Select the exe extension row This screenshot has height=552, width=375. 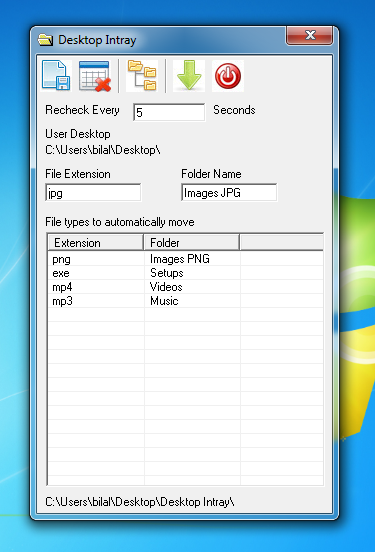[186, 273]
